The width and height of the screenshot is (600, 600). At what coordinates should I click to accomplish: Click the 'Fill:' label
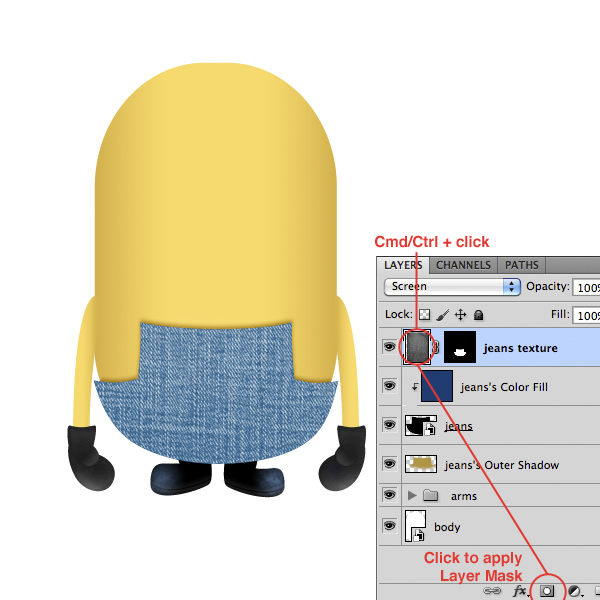coord(560,314)
